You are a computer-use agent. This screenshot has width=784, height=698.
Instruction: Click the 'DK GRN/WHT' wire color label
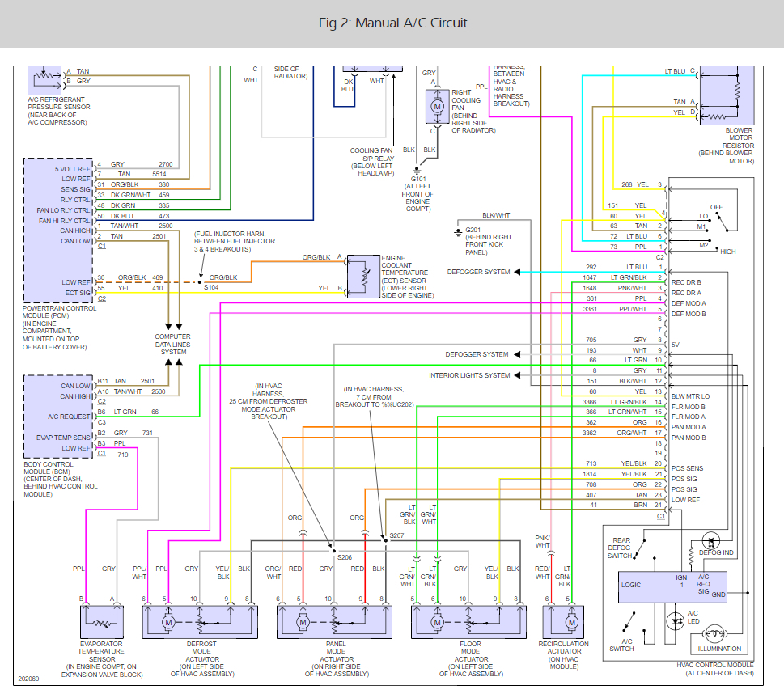coord(130,195)
